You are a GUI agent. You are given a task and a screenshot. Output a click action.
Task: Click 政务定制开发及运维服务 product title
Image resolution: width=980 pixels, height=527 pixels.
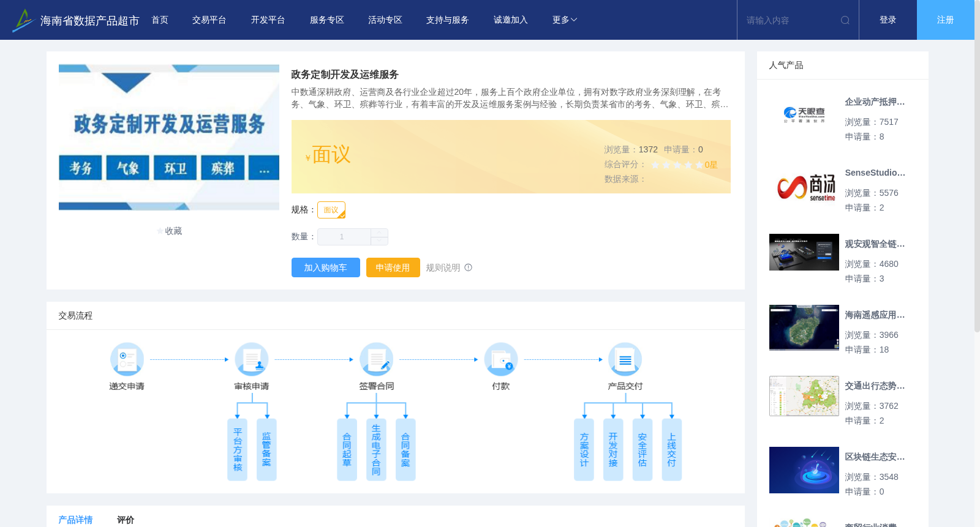[x=345, y=75]
